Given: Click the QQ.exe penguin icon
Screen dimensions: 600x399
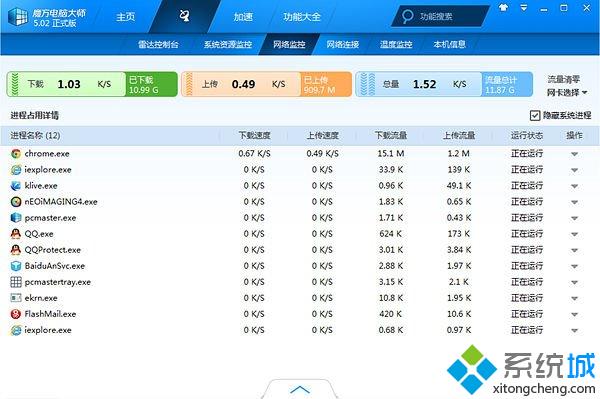Looking at the screenshot, I should (16, 234).
